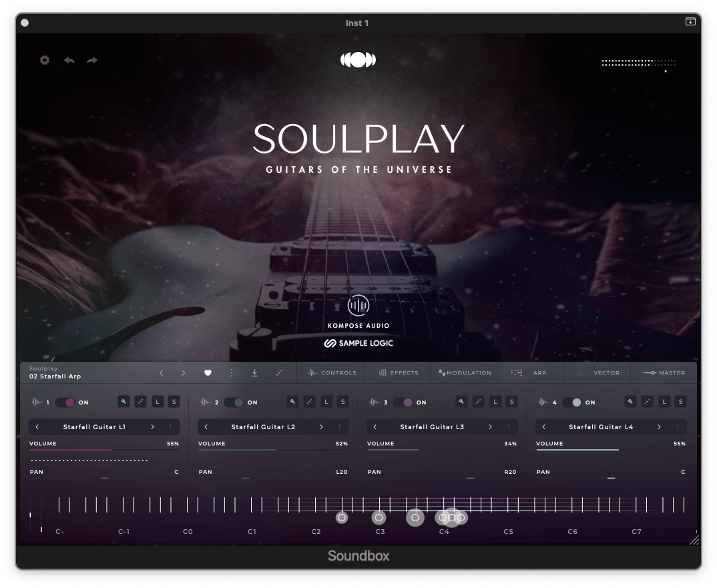Open Starfall Guitar L2 three-dot menu
This screenshot has height=588, width=717.
[x=339, y=426]
